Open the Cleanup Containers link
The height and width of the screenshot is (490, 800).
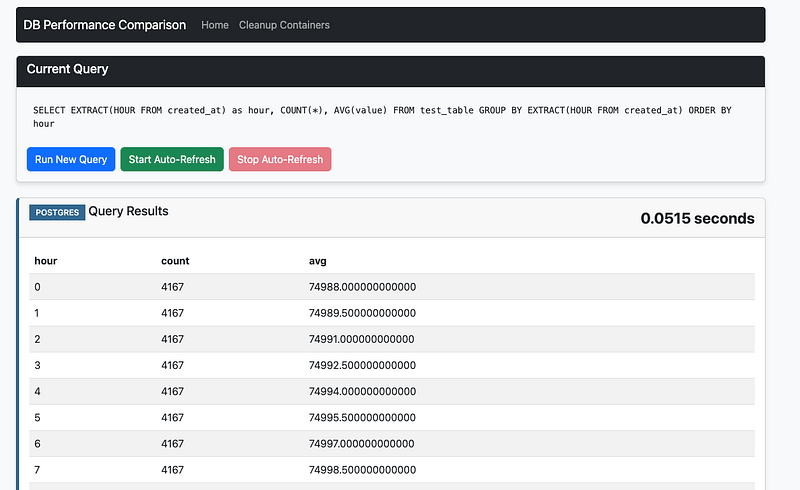[x=284, y=25]
